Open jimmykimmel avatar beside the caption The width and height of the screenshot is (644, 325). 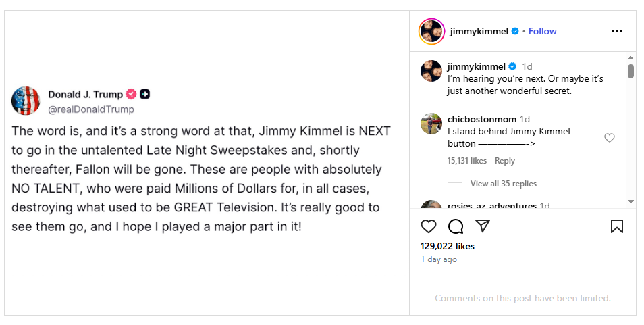(431, 71)
